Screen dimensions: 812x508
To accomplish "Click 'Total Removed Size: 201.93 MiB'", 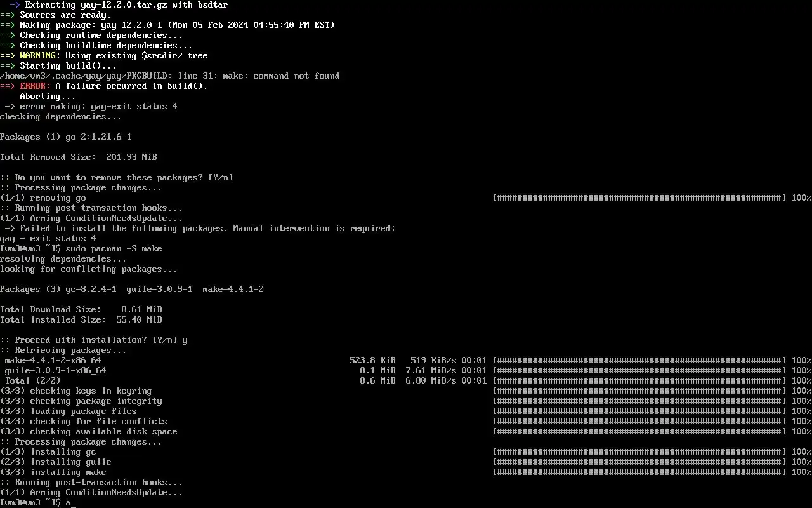I will point(78,157).
